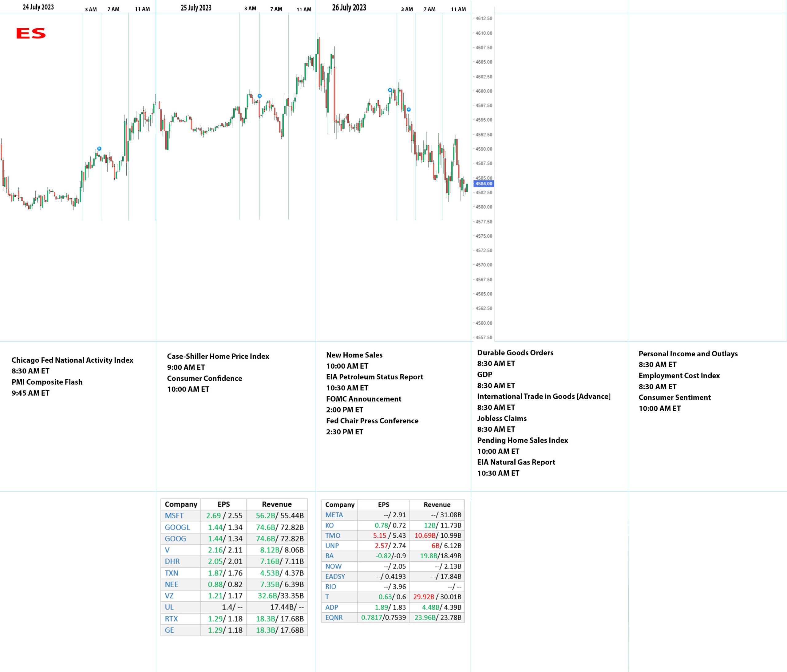The image size is (787, 672).
Task: Click the blue marker on the 24 July chart
Action: coord(99,148)
